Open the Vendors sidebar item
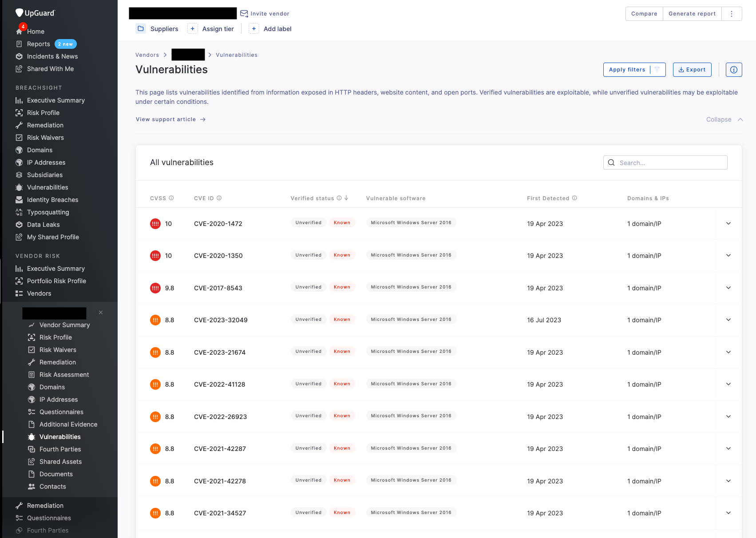Image resolution: width=756 pixels, height=538 pixels. pos(39,293)
